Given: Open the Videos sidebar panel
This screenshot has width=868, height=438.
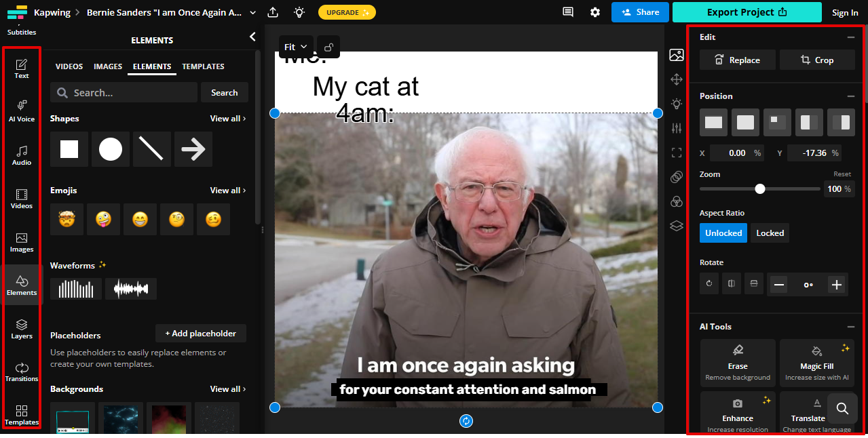Looking at the screenshot, I should point(22,199).
